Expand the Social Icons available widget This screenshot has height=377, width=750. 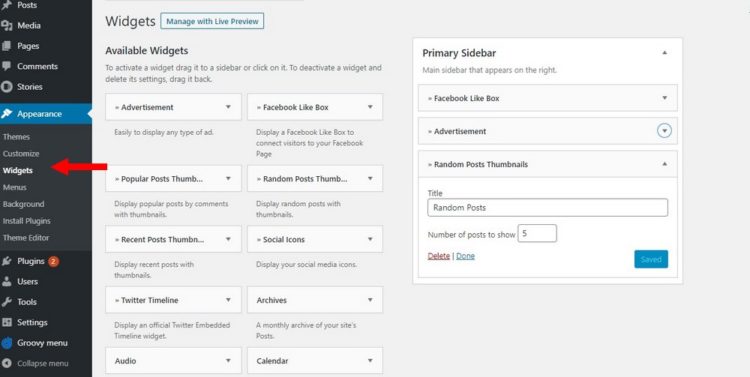[x=370, y=239]
